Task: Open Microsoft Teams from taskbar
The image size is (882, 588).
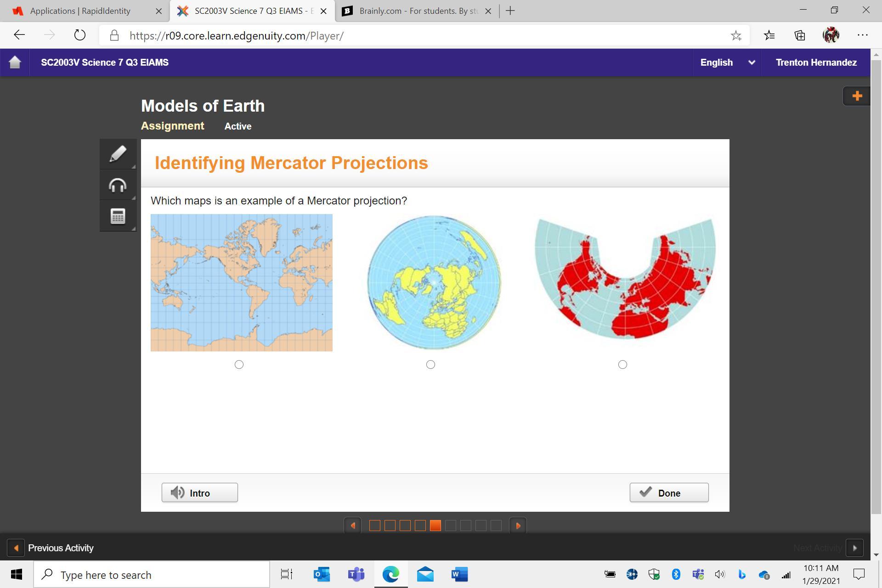Action: click(x=356, y=574)
